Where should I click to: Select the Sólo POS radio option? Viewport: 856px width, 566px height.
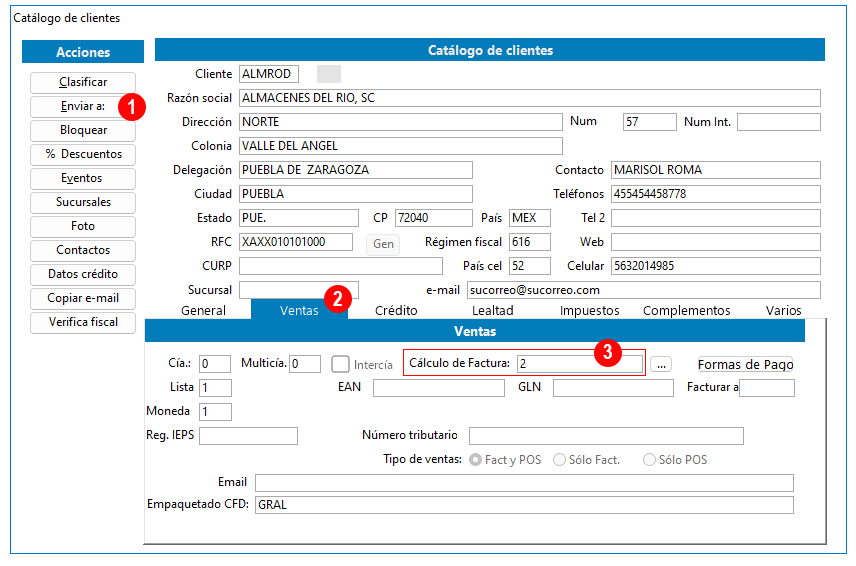pos(649,460)
